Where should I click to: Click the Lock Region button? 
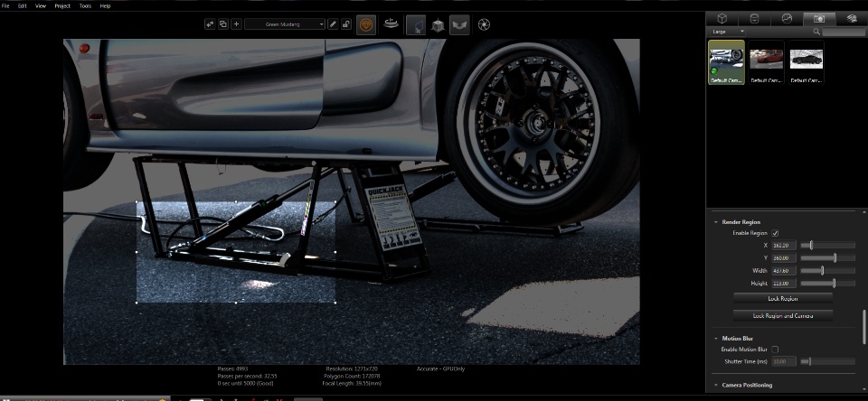783,298
